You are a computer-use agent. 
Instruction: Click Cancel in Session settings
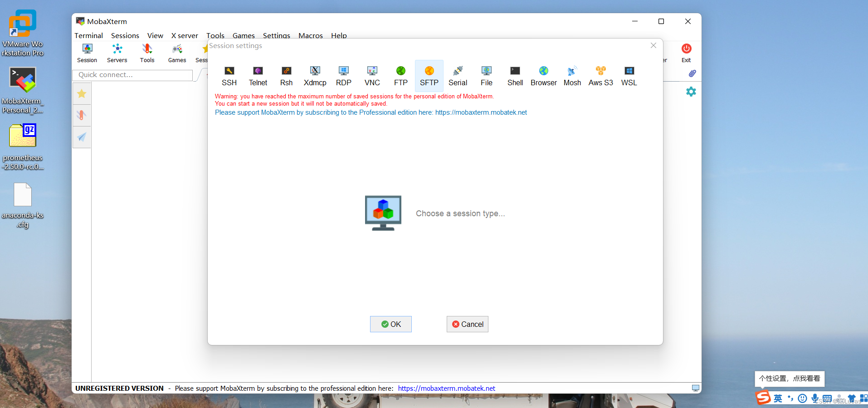pos(468,324)
